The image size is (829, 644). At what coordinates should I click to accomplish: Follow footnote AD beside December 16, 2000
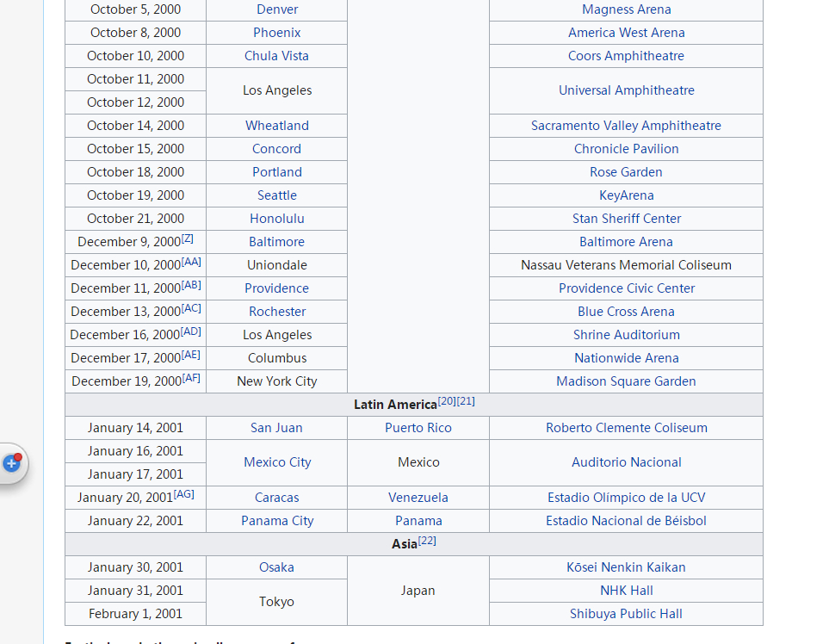point(191,331)
